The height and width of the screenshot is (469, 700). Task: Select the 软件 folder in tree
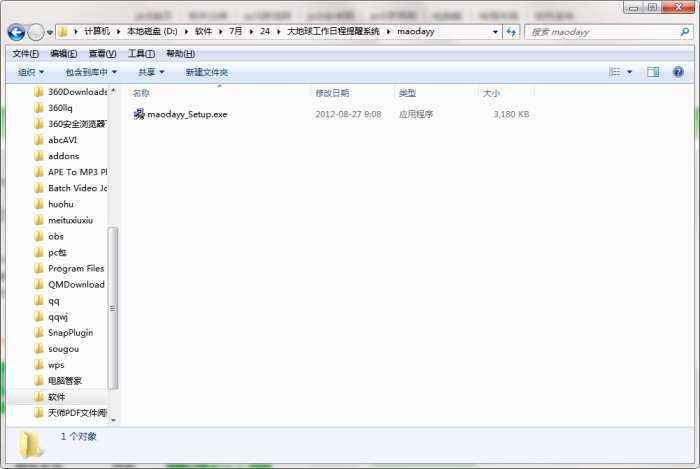tap(50, 397)
